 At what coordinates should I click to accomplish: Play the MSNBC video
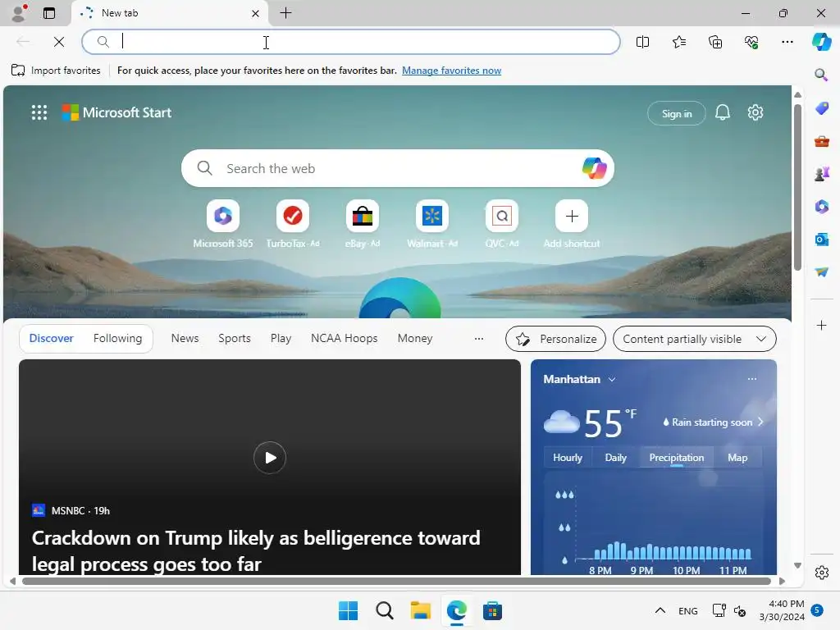click(x=269, y=458)
